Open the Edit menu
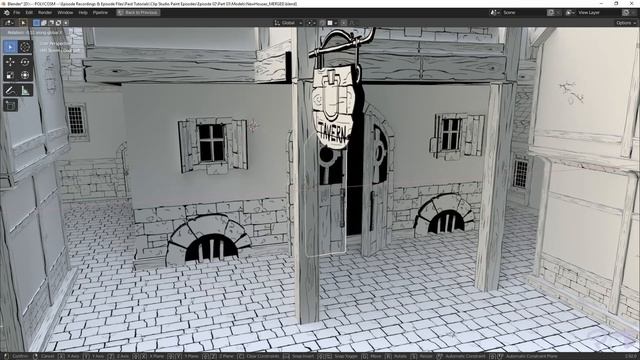The width and height of the screenshot is (640, 360). coord(29,13)
